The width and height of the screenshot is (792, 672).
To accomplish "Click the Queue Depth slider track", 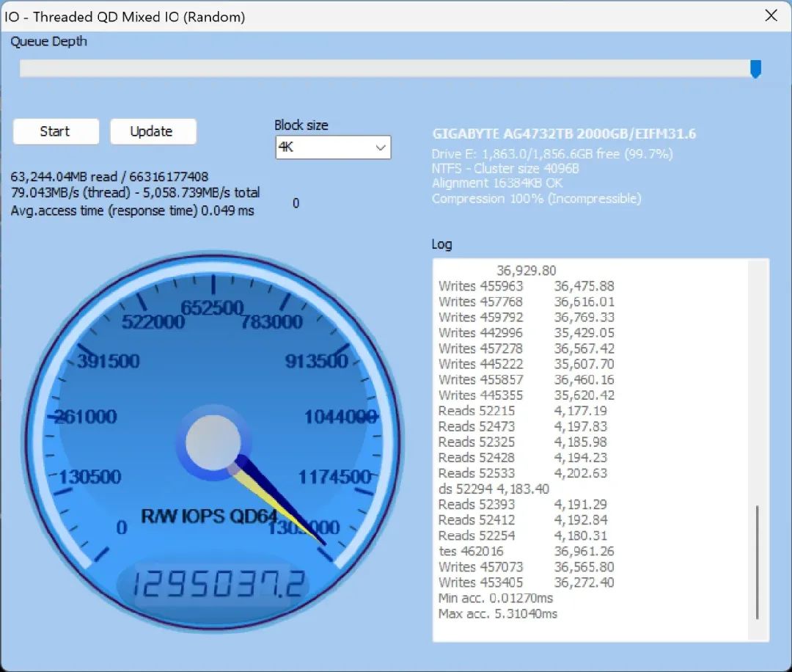I will tap(367, 69).
